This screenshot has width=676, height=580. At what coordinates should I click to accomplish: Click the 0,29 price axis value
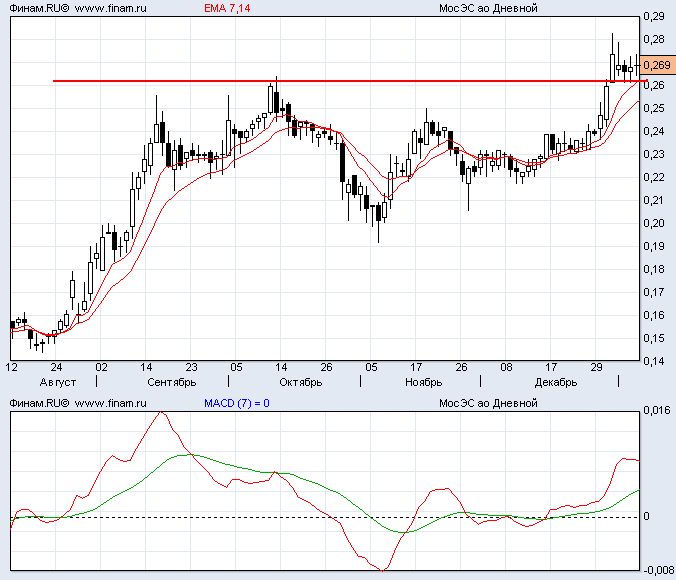pos(654,16)
